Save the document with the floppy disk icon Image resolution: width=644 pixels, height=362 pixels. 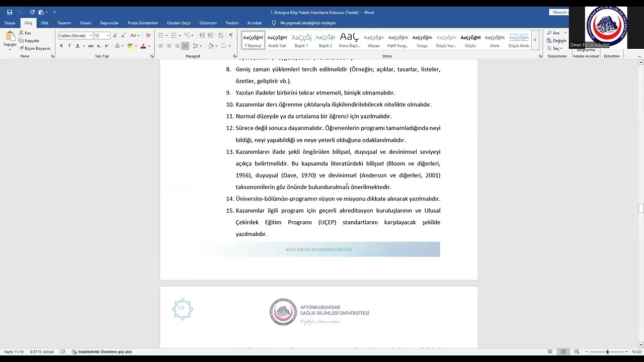coord(10,12)
